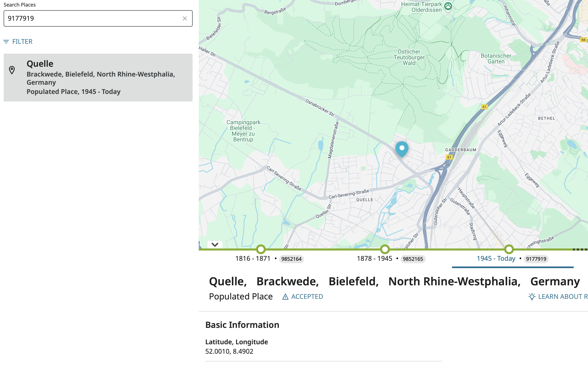
Task: Open the FILTER options
Action: 22,42
